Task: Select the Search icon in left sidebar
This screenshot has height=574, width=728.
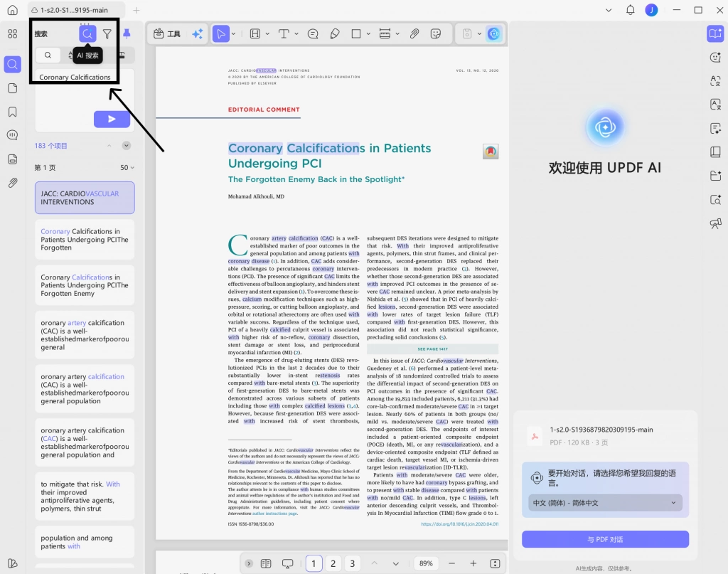Action: (13, 65)
